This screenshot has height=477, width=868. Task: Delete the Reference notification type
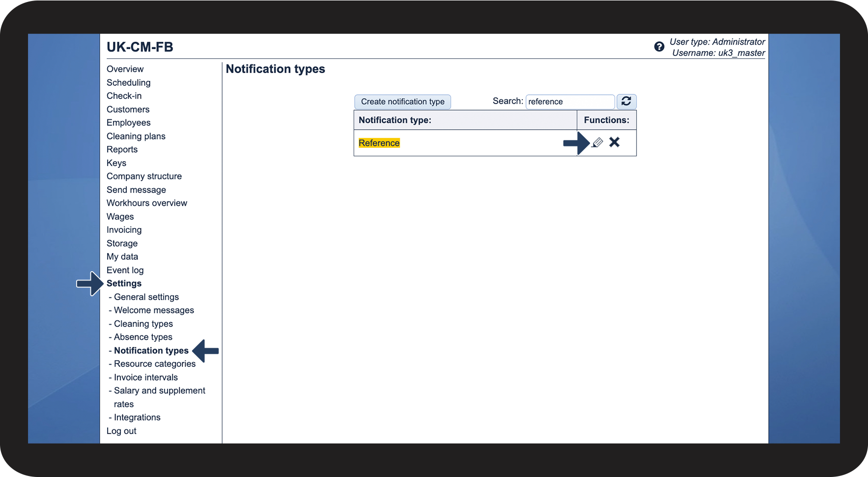[x=615, y=142]
